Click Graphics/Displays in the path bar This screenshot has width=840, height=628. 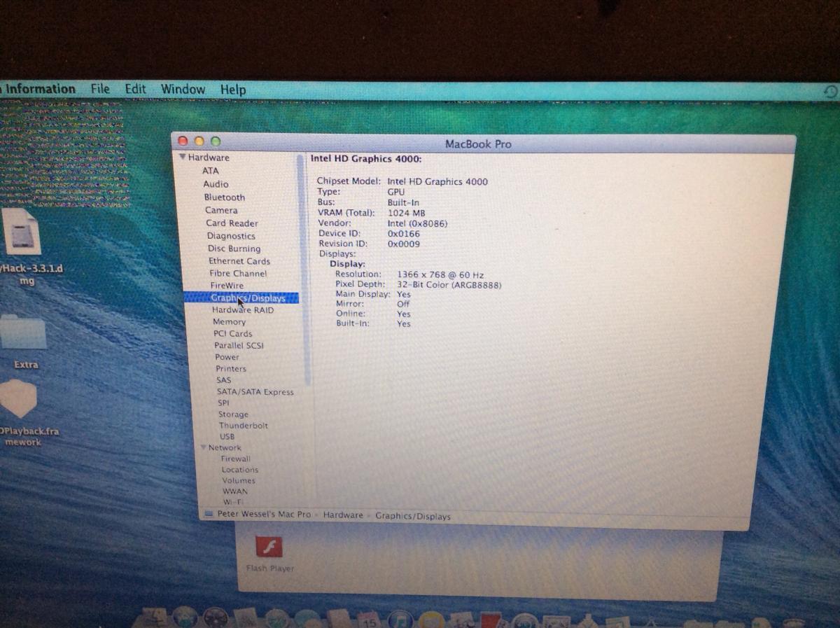(413, 516)
